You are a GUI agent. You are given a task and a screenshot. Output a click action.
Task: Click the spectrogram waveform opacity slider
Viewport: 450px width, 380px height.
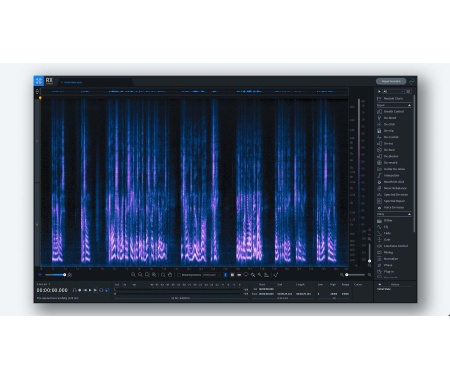(x=55, y=275)
